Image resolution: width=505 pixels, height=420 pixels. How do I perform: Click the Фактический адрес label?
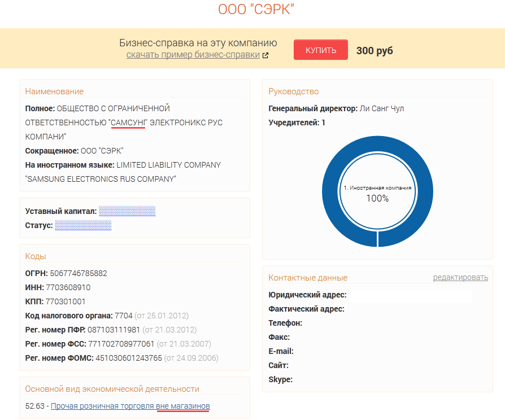(x=306, y=309)
